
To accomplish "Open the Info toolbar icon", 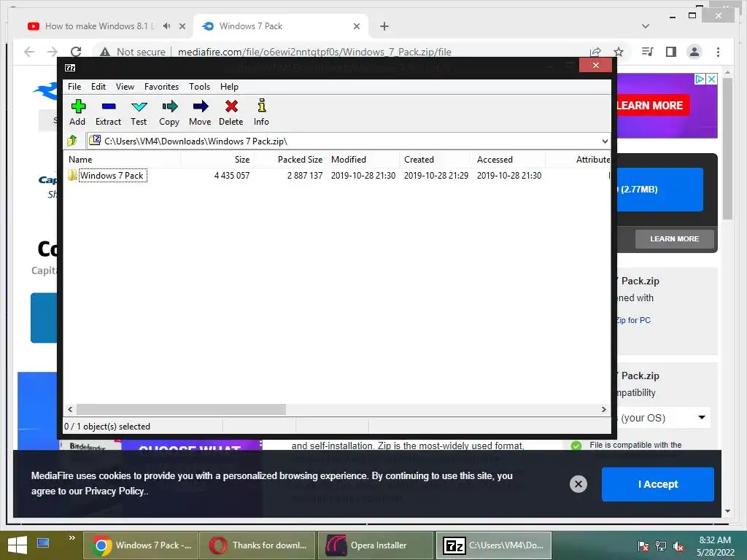I will coord(261,112).
